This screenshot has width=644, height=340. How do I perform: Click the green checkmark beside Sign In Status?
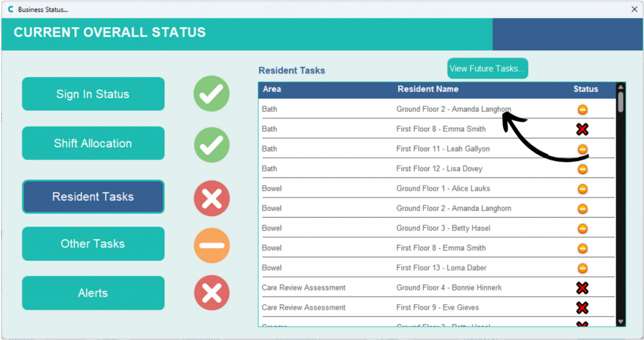tap(211, 94)
